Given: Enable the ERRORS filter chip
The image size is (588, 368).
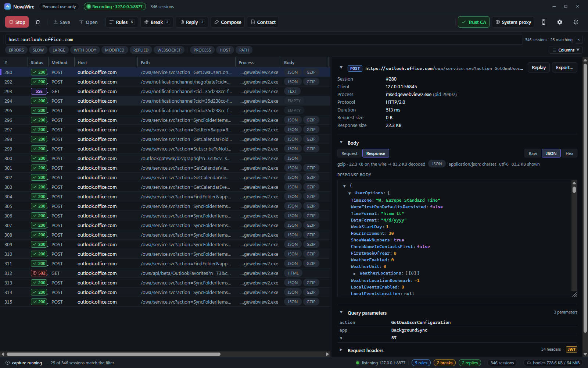Looking at the screenshot, I should click(16, 50).
